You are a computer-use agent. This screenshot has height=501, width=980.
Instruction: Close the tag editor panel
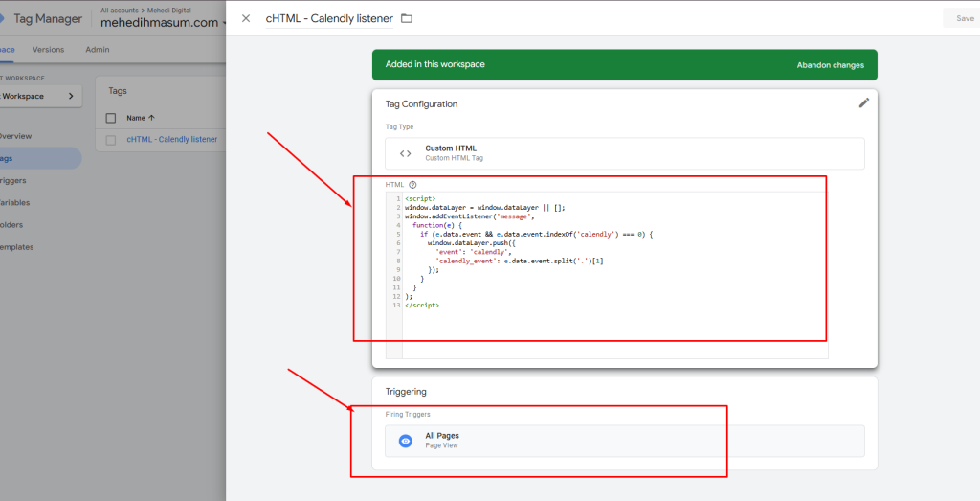point(246,19)
